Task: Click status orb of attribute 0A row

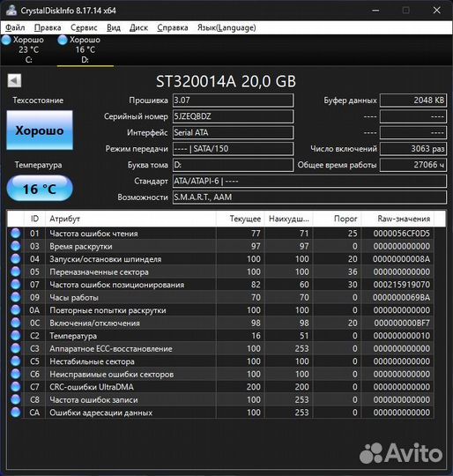Action: [x=16, y=310]
